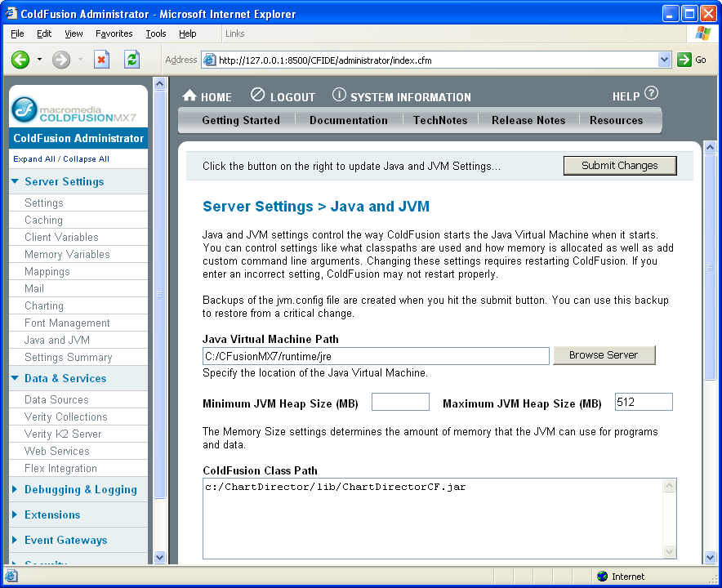Expand the Event Gateways section
The width and height of the screenshot is (722, 588).
coord(14,540)
